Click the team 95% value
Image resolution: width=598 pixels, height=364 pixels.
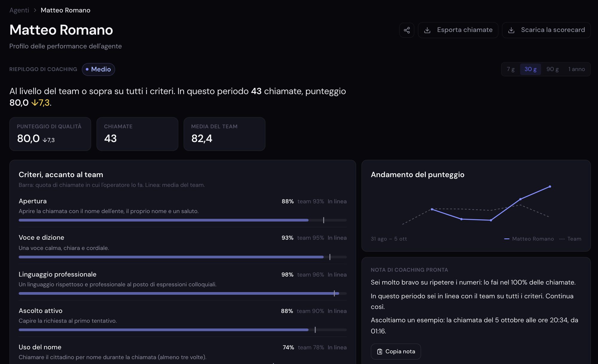[310, 238]
